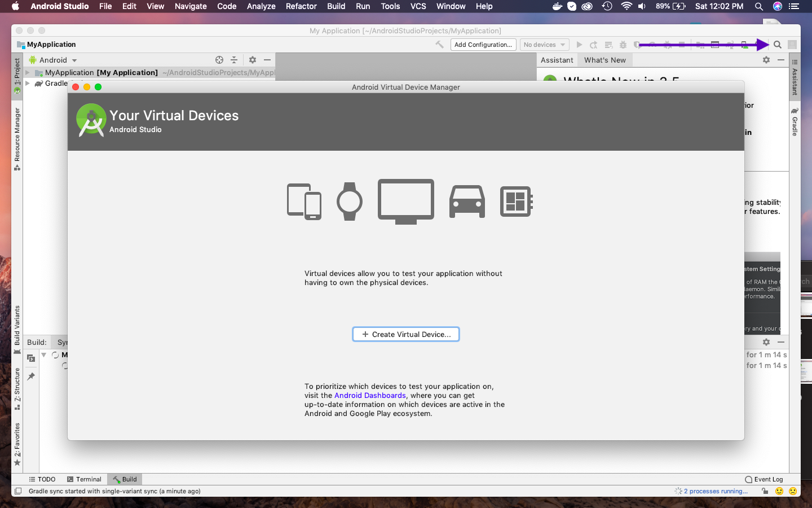Click the background tasks progress spinner

tap(678, 491)
